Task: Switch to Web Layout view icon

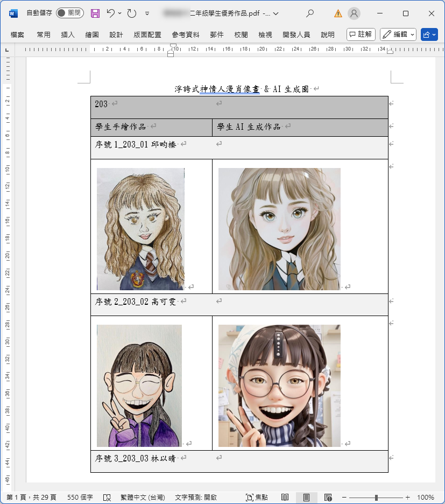Action: (x=328, y=497)
